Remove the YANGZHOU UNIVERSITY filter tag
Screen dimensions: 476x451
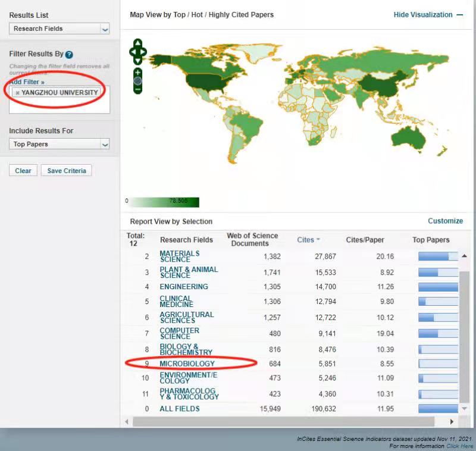click(17, 93)
